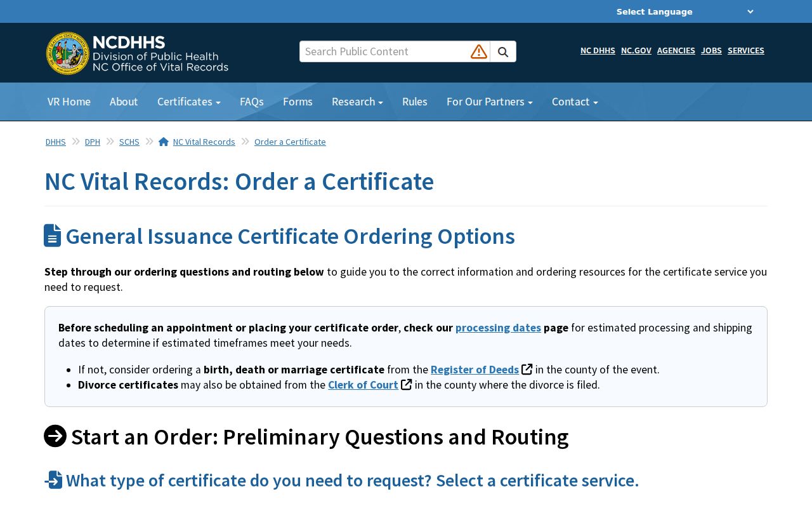Click the document icon beside General Issuance heading

(53, 236)
